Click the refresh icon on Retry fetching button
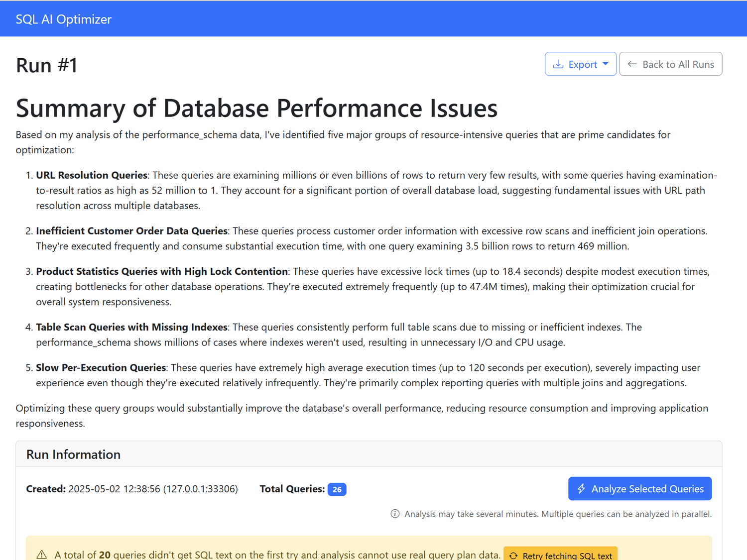 [513, 556]
